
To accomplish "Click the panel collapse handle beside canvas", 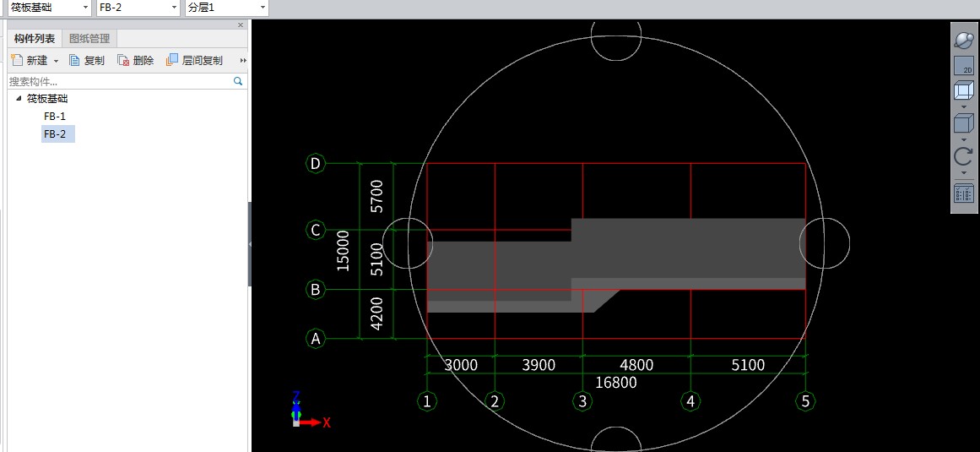I will (250, 244).
